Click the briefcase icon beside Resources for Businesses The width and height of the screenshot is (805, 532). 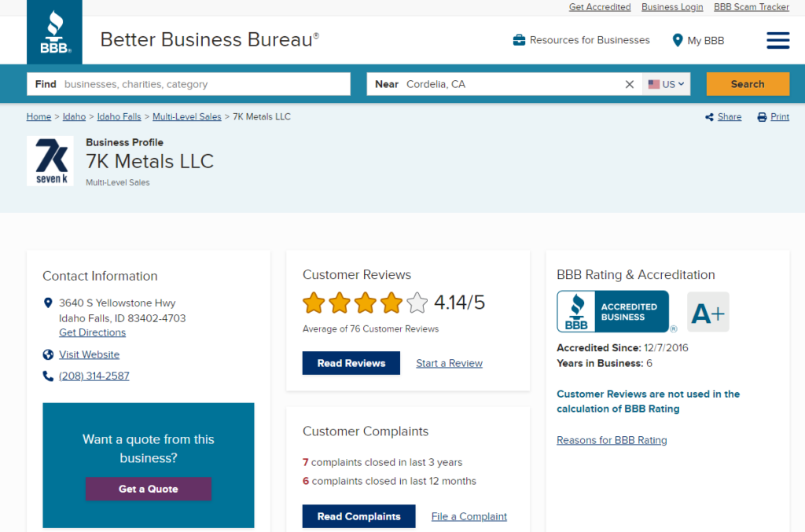pos(519,40)
